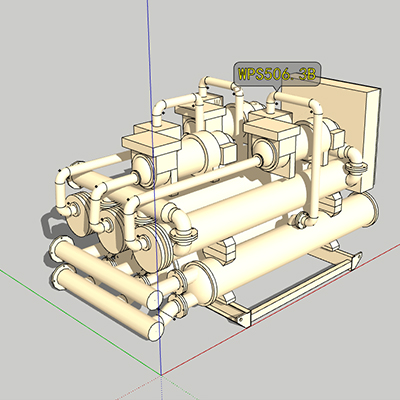Select the front-right compressor's top junction box
This screenshot has width=400, height=400.
click(x=272, y=128)
